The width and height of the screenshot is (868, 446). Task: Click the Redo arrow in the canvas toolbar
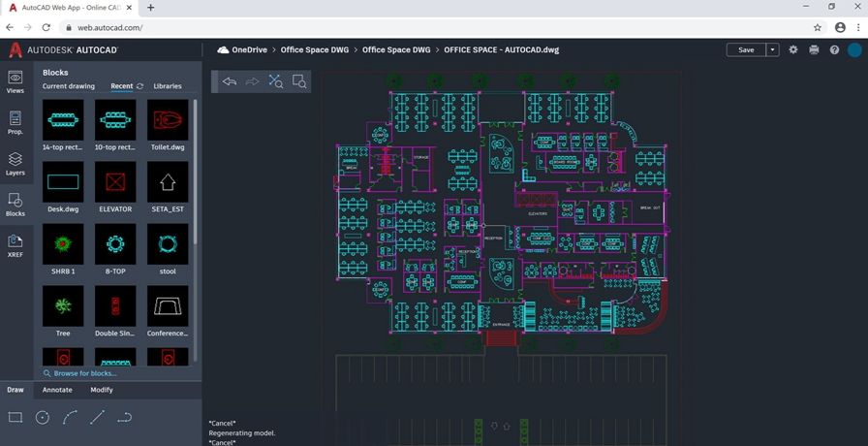(x=253, y=82)
